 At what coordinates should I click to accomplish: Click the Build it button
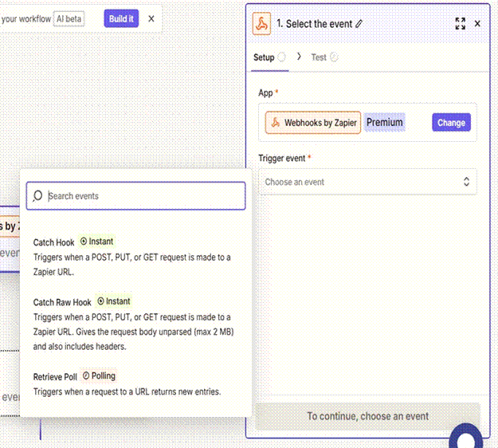coord(121,19)
